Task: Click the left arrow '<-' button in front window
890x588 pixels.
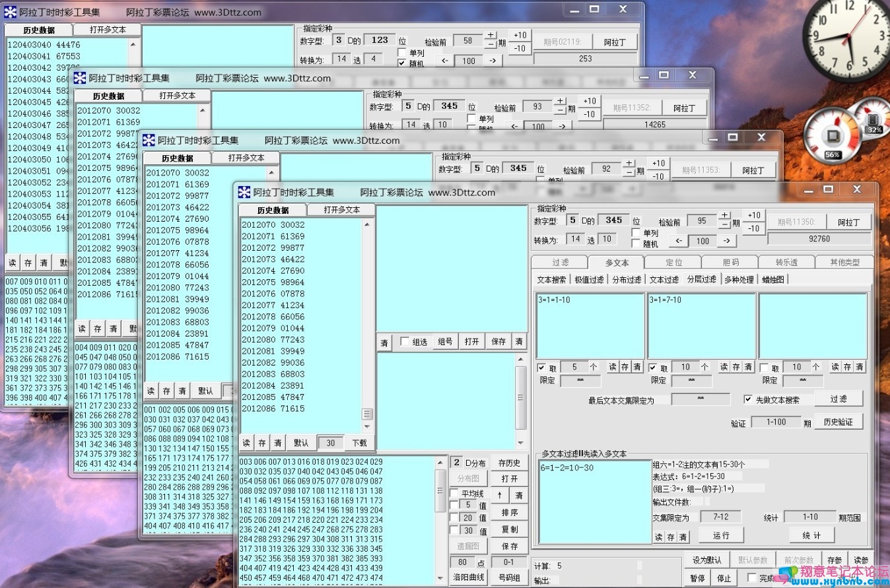Action: tap(679, 241)
